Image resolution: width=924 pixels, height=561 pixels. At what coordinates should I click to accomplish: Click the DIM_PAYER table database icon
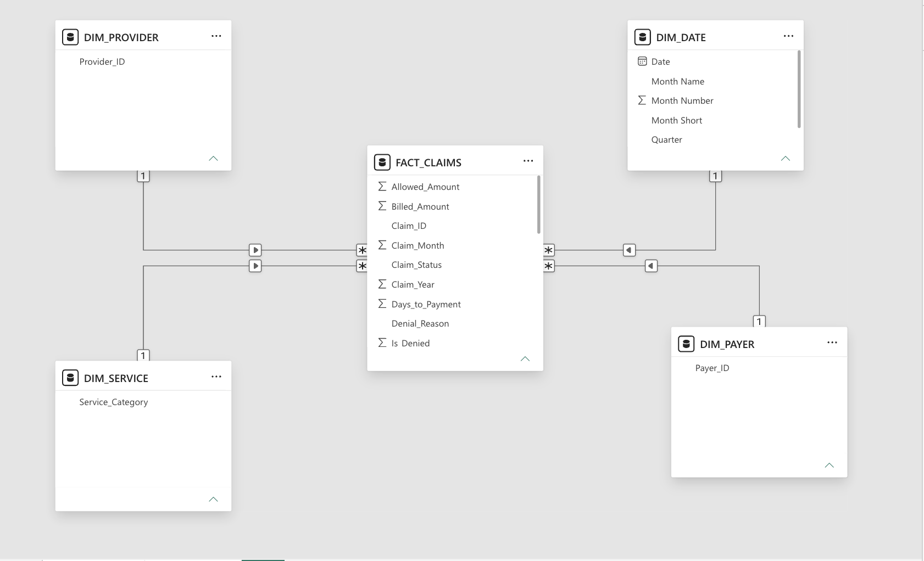(686, 344)
